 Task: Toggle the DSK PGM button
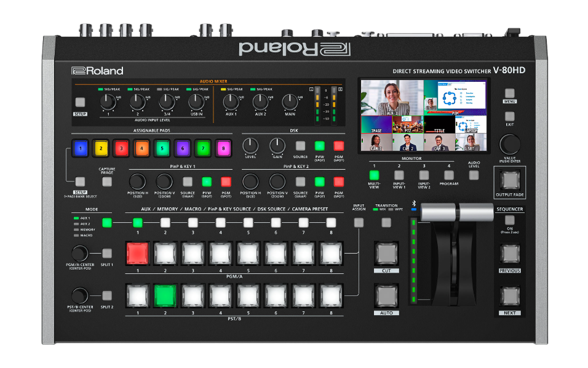coord(339,146)
